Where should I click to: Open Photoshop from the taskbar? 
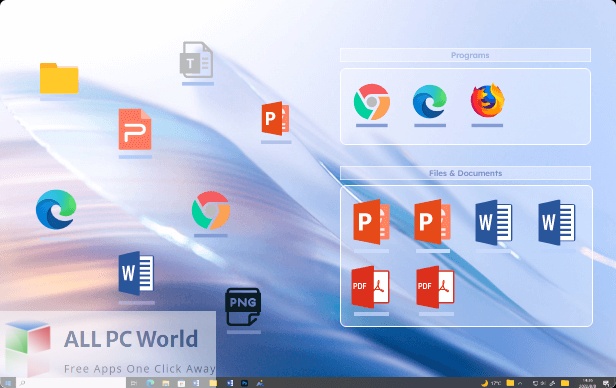tap(244, 383)
